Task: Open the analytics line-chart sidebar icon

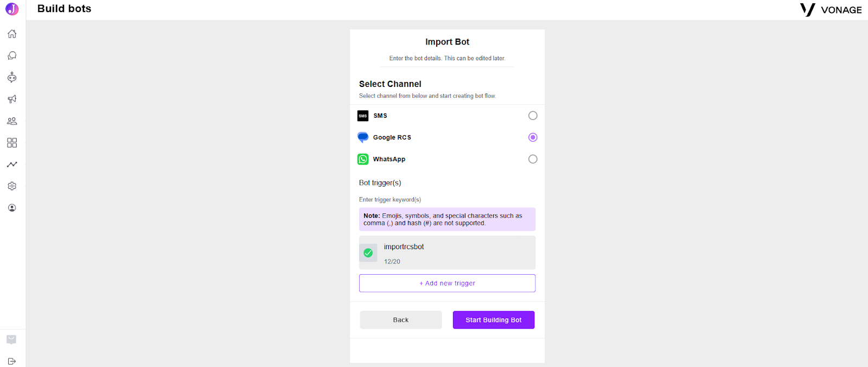Action: pos(12,164)
